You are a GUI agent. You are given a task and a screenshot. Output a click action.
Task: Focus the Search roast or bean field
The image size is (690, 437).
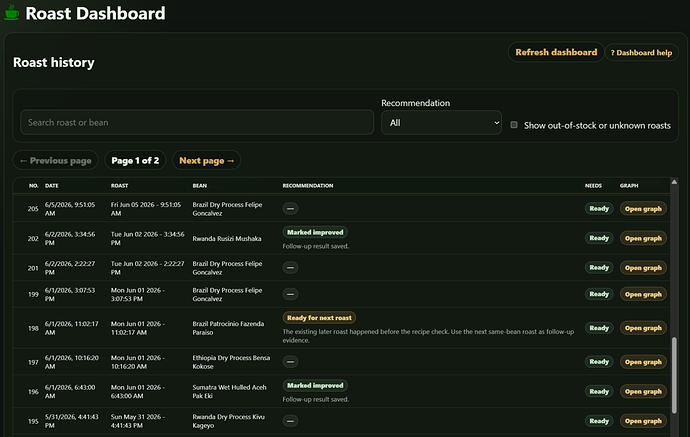pyautogui.click(x=197, y=123)
